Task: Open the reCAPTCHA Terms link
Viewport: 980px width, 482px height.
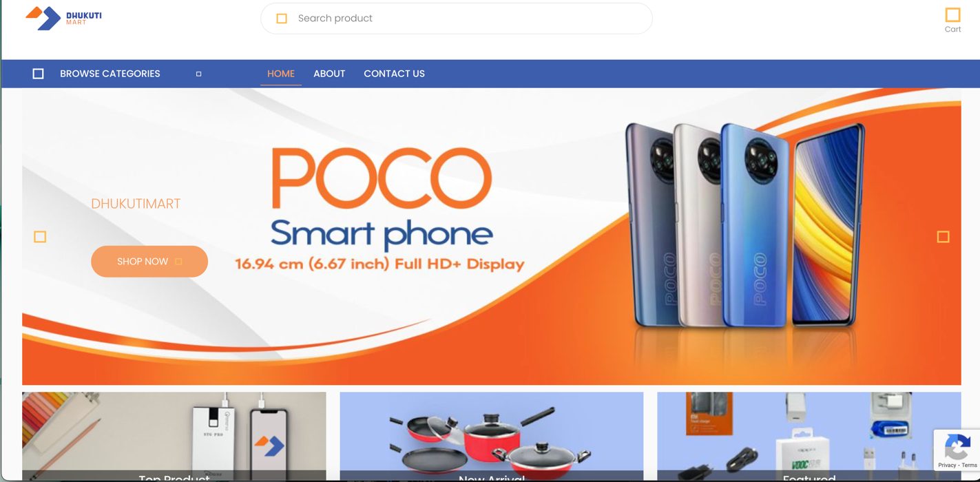Action: tap(969, 465)
